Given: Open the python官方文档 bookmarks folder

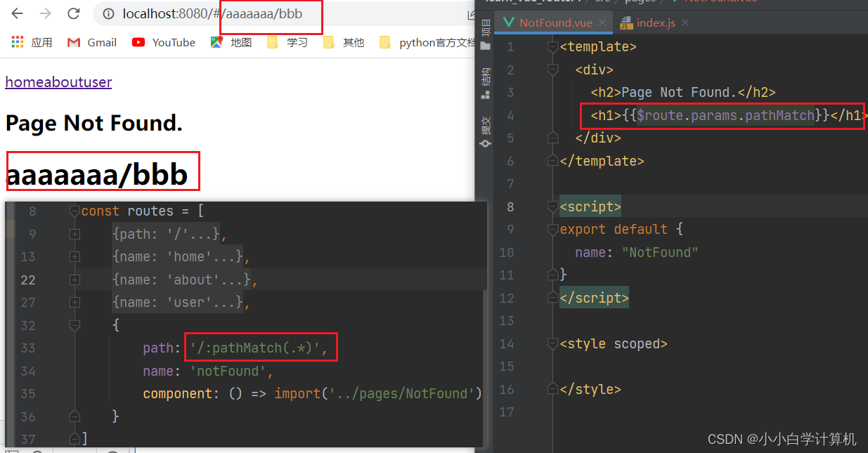Looking at the screenshot, I should click(427, 42).
